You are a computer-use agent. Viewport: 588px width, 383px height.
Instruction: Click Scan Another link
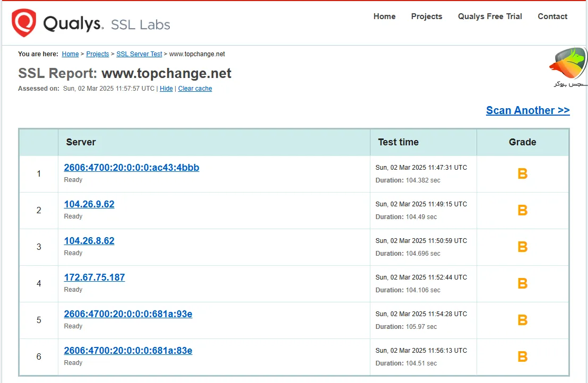[x=528, y=110]
